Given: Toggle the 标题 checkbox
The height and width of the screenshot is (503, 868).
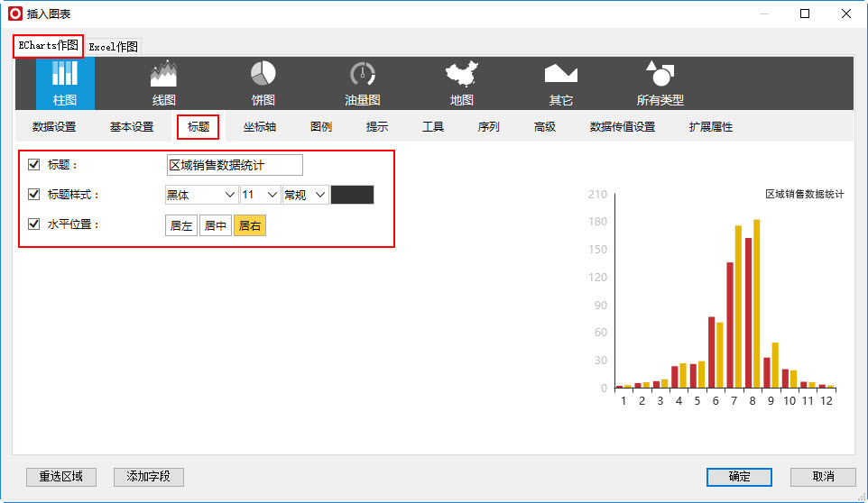Looking at the screenshot, I should pos(33,164).
